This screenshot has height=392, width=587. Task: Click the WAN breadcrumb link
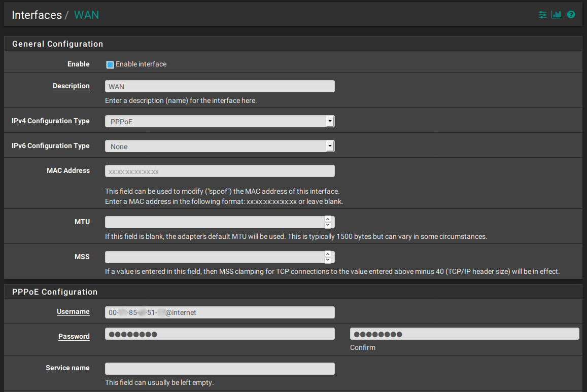pos(86,15)
